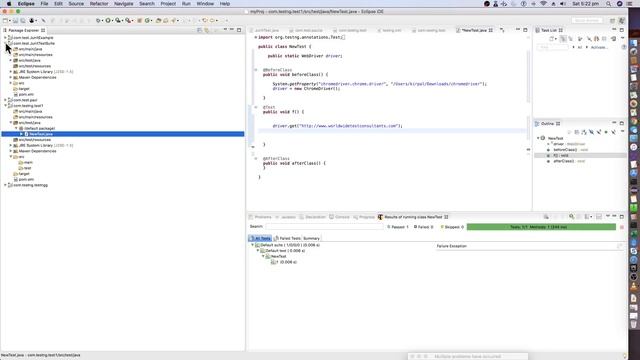Click the Debug toolbar button

[x=98, y=20]
